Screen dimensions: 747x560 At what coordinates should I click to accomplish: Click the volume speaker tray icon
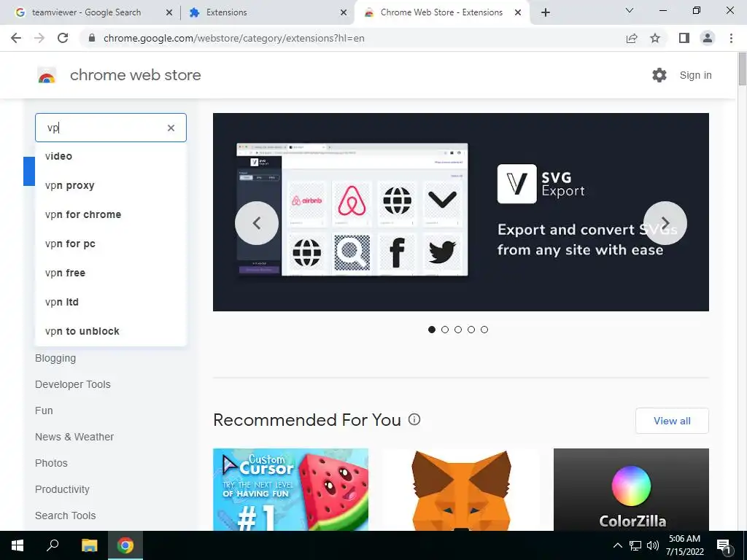pos(653,545)
